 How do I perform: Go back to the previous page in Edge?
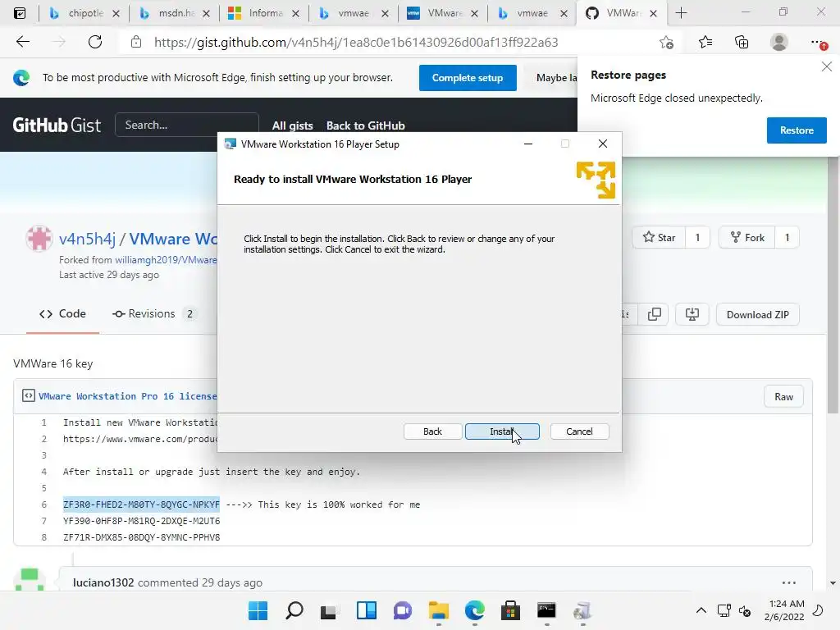tap(22, 42)
